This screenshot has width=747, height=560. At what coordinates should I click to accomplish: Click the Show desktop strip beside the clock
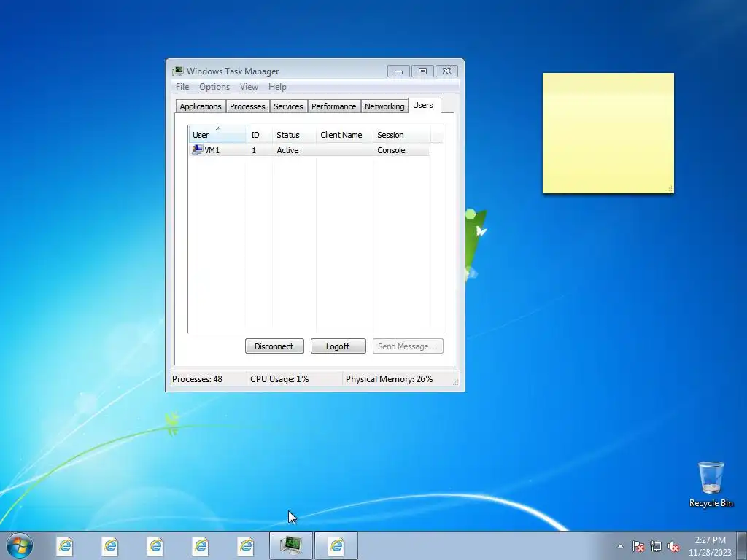tap(742, 545)
